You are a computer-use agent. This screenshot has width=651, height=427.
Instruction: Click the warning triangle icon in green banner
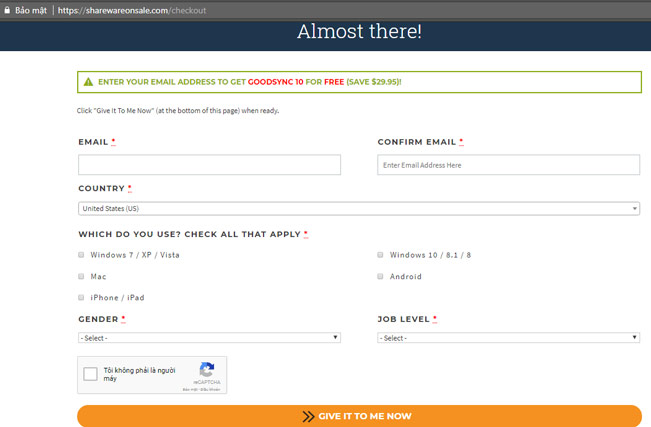(x=88, y=82)
